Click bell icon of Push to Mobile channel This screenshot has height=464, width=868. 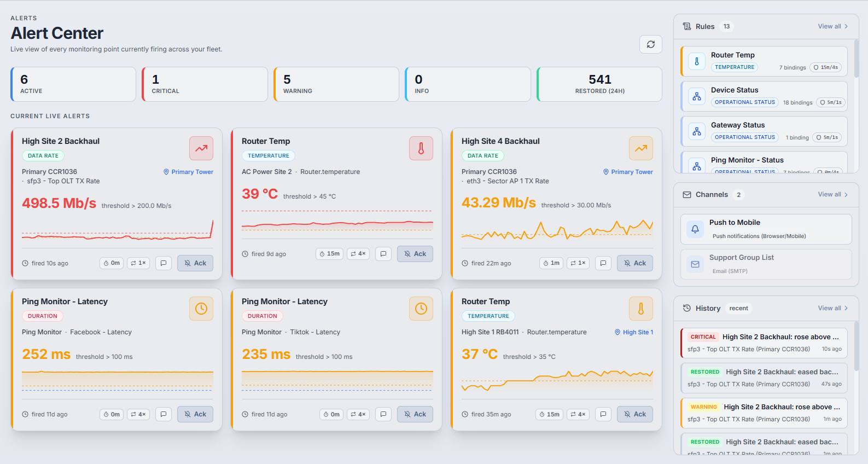(695, 229)
